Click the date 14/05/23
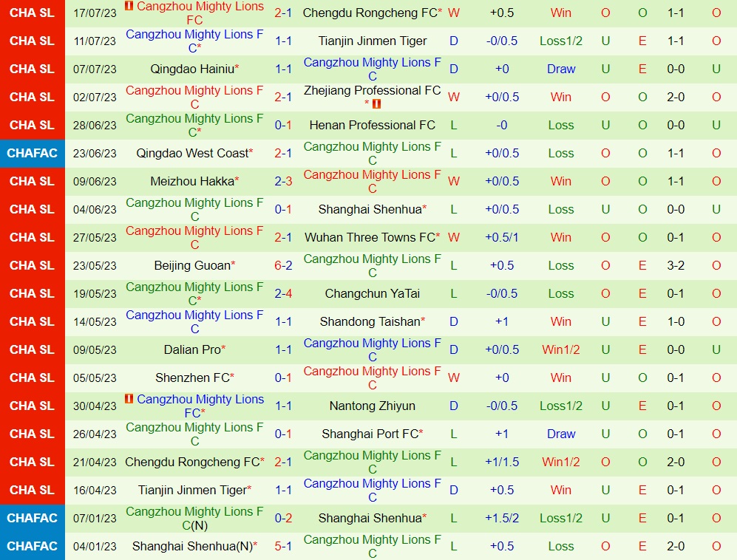The width and height of the screenshot is (737, 560). coord(95,321)
